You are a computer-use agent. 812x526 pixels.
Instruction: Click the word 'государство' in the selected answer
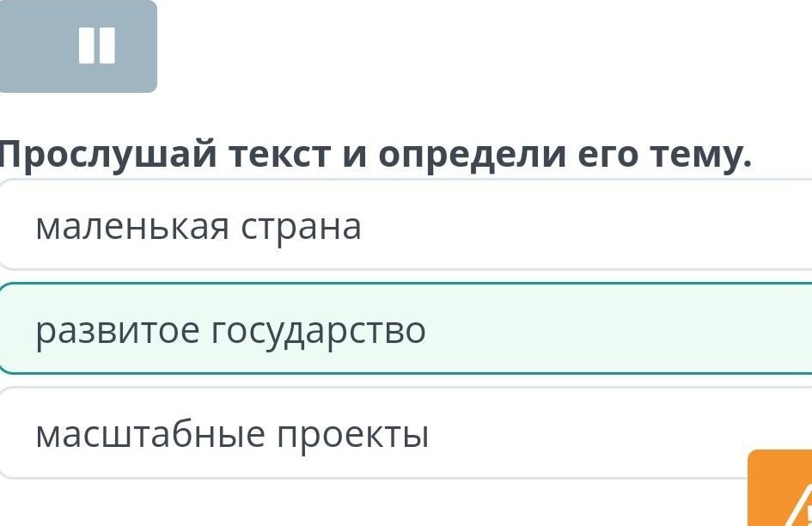pyautogui.click(x=319, y=331)
